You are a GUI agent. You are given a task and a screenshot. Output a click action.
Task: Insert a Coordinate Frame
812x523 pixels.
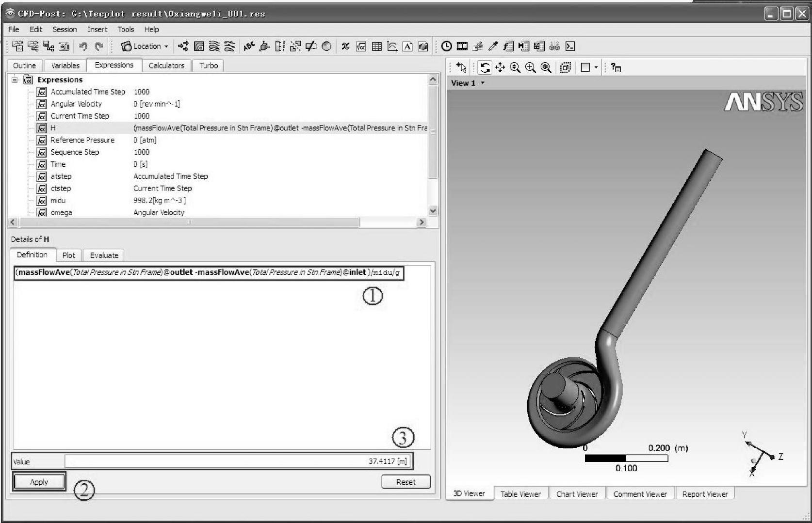tap(264, 47)
